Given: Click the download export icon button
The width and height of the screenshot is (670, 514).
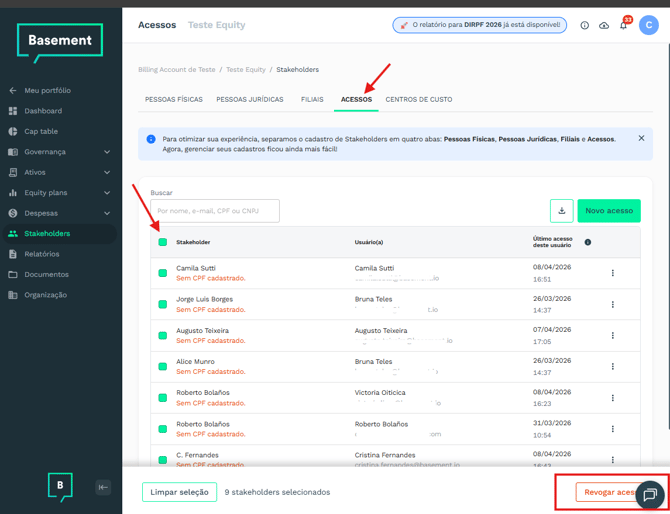Looking at the screenshot, I should click(x=561, y=210).
